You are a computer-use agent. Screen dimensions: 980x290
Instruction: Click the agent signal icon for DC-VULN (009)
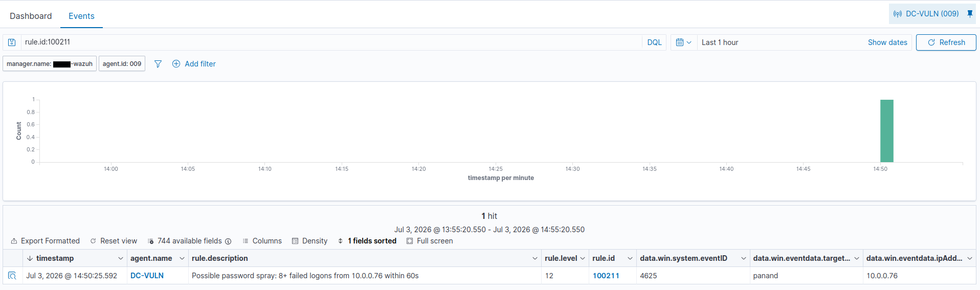click(898, 14)
